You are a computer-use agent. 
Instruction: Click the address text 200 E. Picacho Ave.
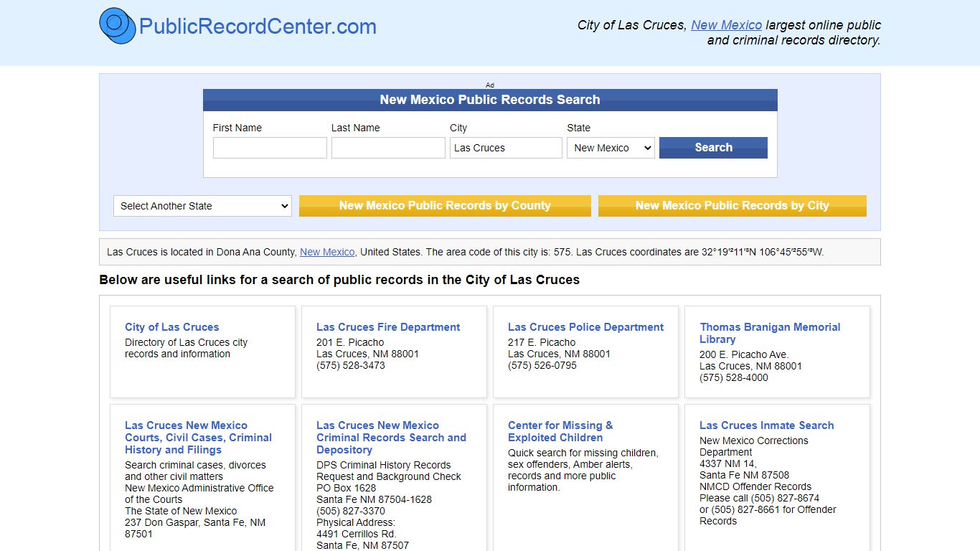point(744,354)
